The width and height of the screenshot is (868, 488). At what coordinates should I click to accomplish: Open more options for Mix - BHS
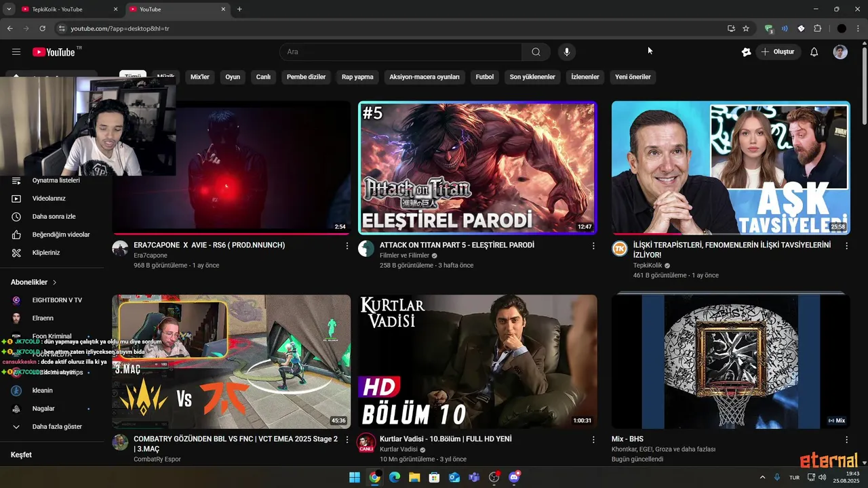[846, 440]
